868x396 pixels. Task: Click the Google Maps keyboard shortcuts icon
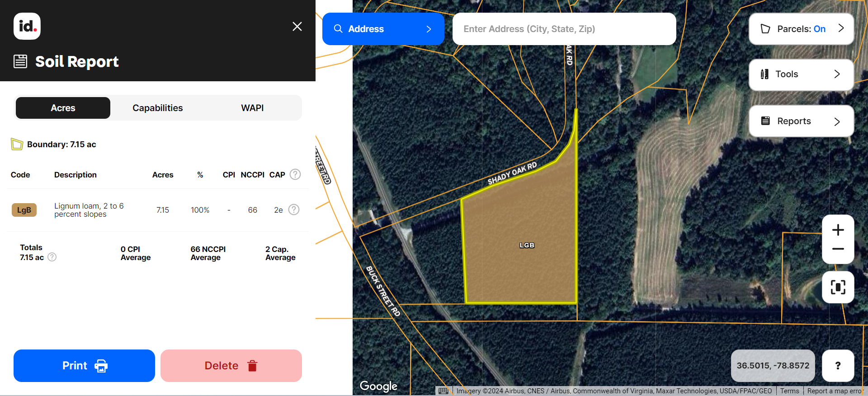tap(443, 391)
